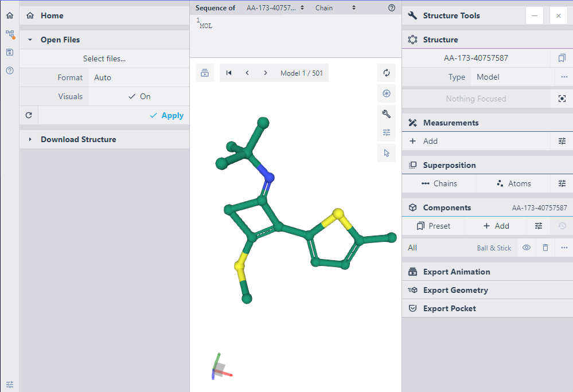Expand the Measurements section header
This screenshot has width=573, height=392.
pyautogui.click(x=487, y=123)
